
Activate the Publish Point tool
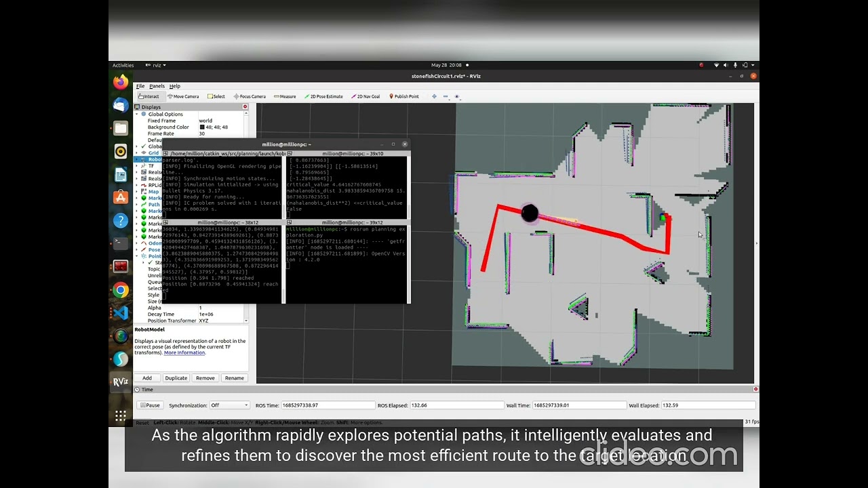tap(404, 96)
